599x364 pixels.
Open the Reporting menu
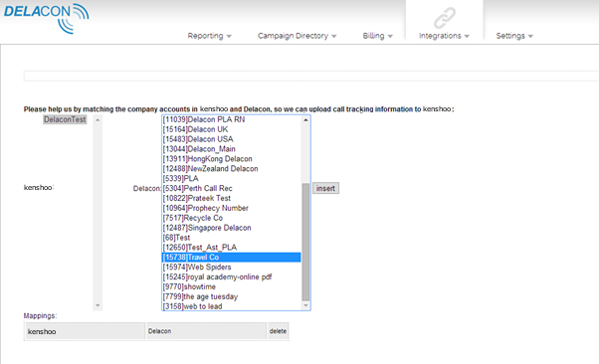point(209,36)
